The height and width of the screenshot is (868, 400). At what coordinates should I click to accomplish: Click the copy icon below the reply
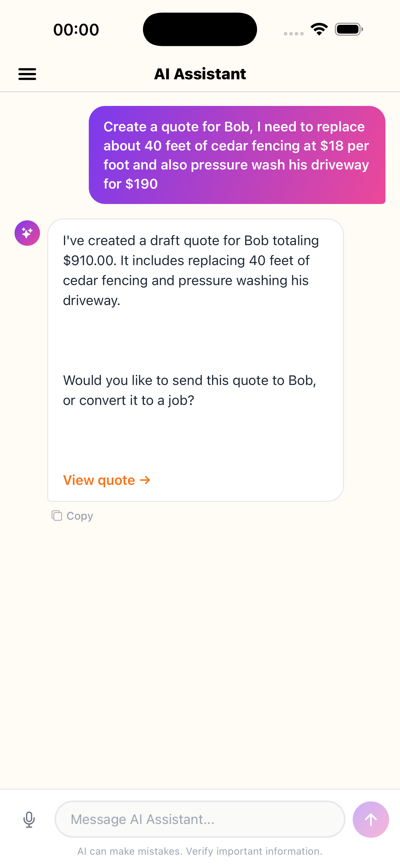tap(57, 515)
